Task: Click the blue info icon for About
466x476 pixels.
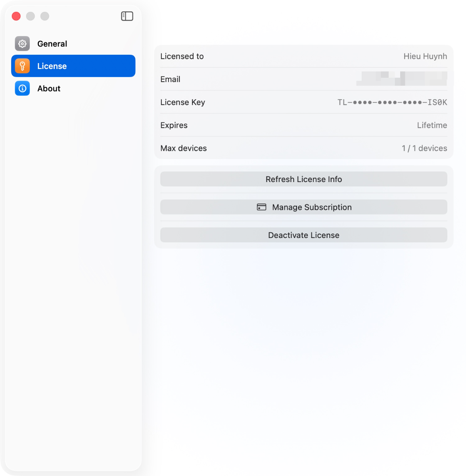Action: point(23,88)
